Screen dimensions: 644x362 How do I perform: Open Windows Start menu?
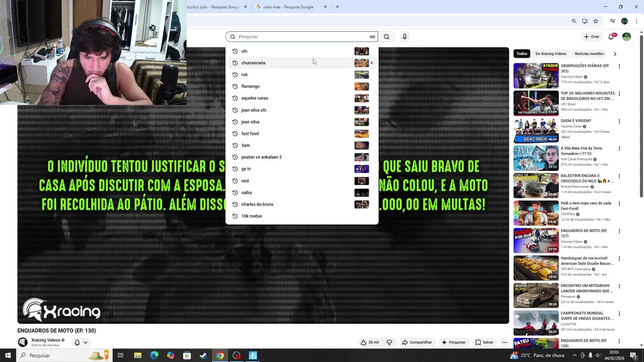(8, 355)
